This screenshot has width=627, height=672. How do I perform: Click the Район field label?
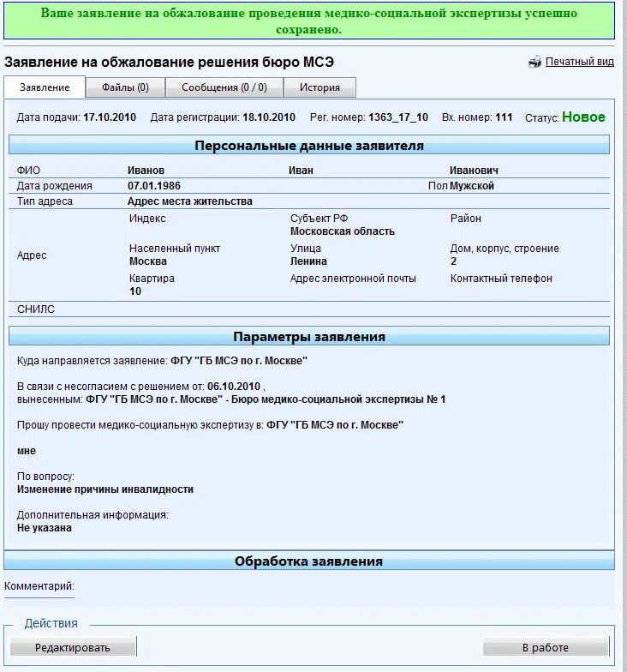pos(466,219)
